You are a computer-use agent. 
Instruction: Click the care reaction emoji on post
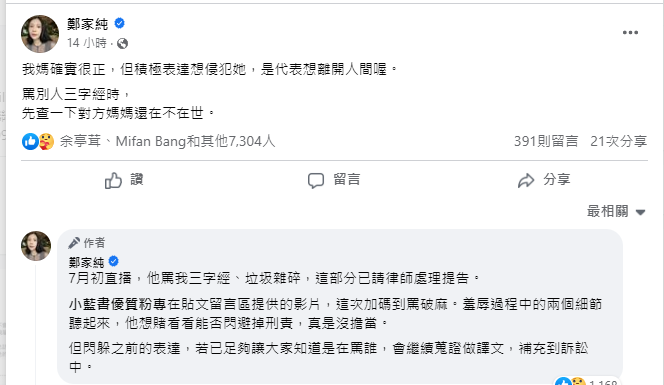click(46, 141)
